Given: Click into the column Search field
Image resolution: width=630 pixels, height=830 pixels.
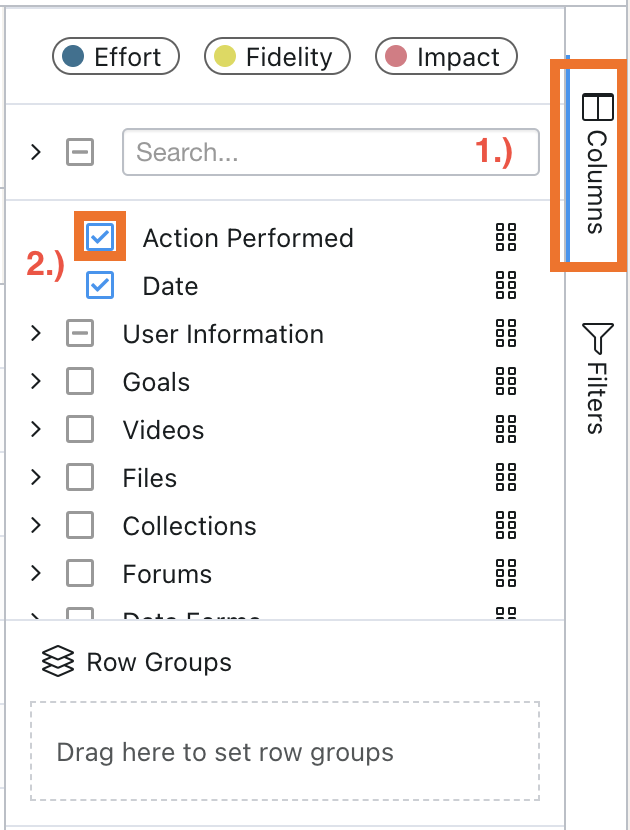Looking at the screenshot, I should tap(300, 153).
